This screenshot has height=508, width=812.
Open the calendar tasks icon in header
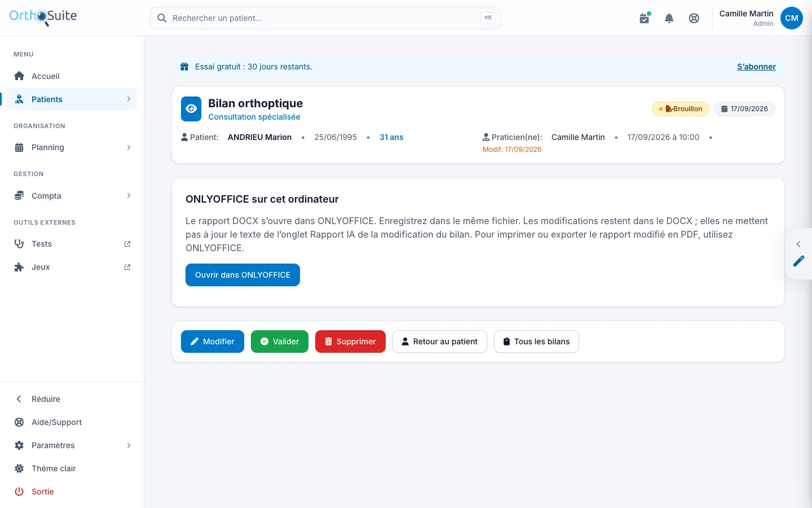tap(645, 18)
